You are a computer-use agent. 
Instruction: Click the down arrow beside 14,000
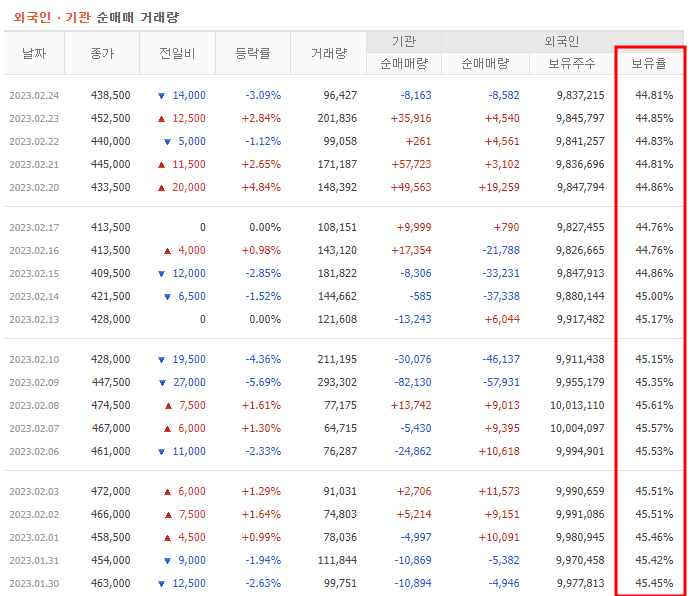tap(161, 96)
